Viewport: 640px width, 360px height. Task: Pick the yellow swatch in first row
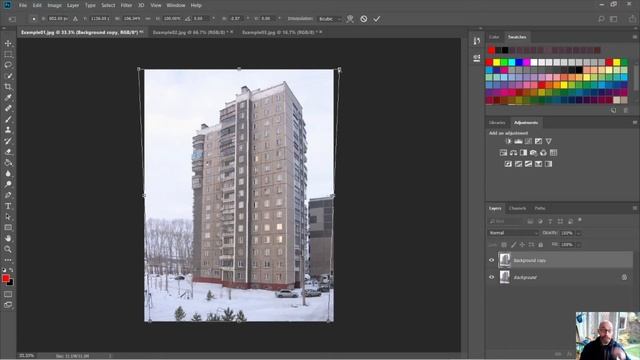496,62
